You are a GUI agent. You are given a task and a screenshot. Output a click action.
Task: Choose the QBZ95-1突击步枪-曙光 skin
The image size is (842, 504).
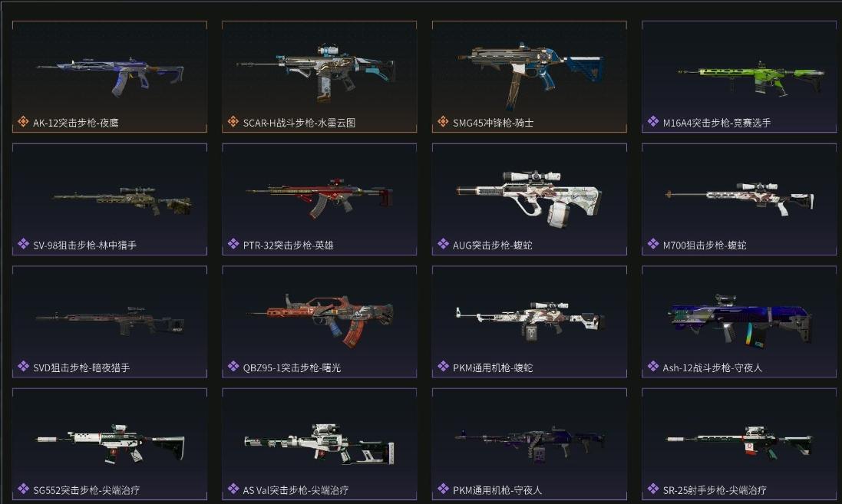pyautogui.click(x=319, y=321)
